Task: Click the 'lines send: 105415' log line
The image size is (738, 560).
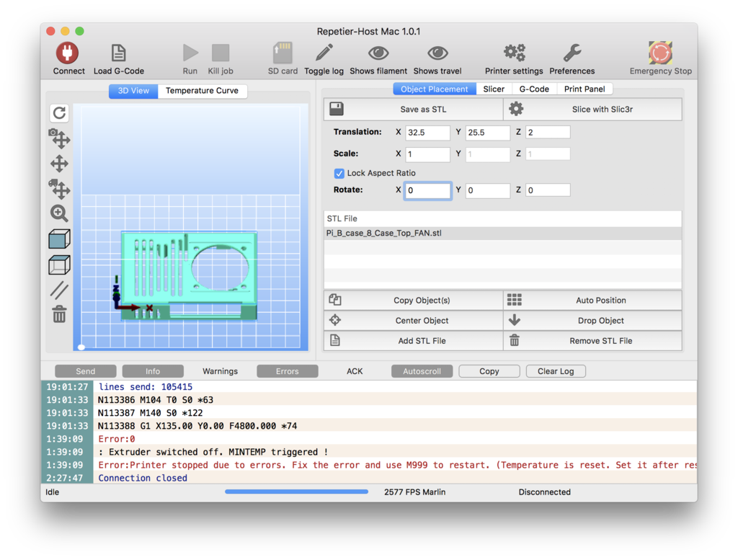Action: pos(146,386)
